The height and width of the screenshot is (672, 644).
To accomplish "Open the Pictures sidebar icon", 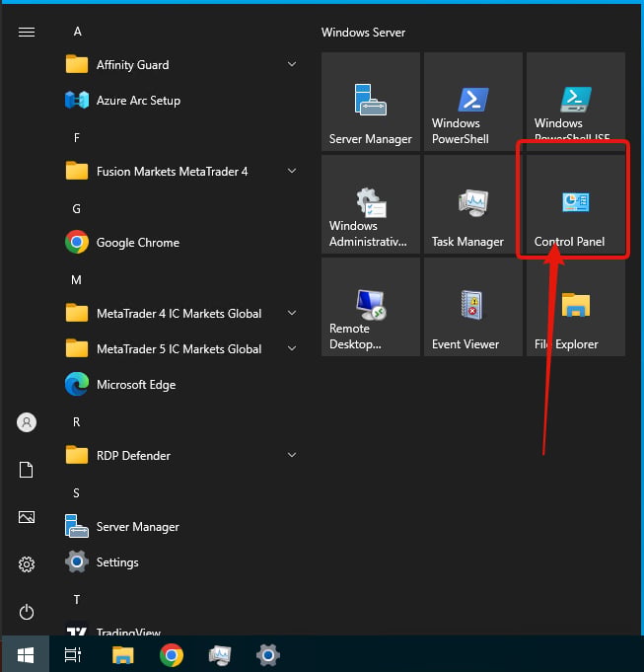I will (x=27, y=517).
